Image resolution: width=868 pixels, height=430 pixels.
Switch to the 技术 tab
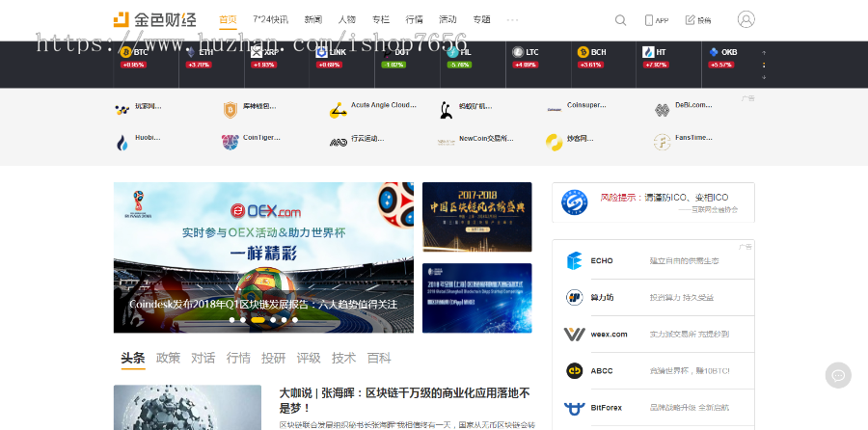343,358
